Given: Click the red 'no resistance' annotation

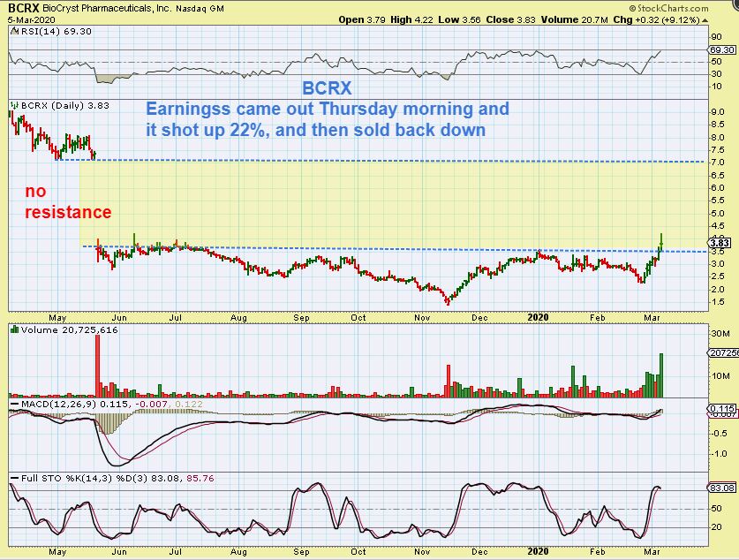Looking at the screenshot, I should (x=68, y=201).
